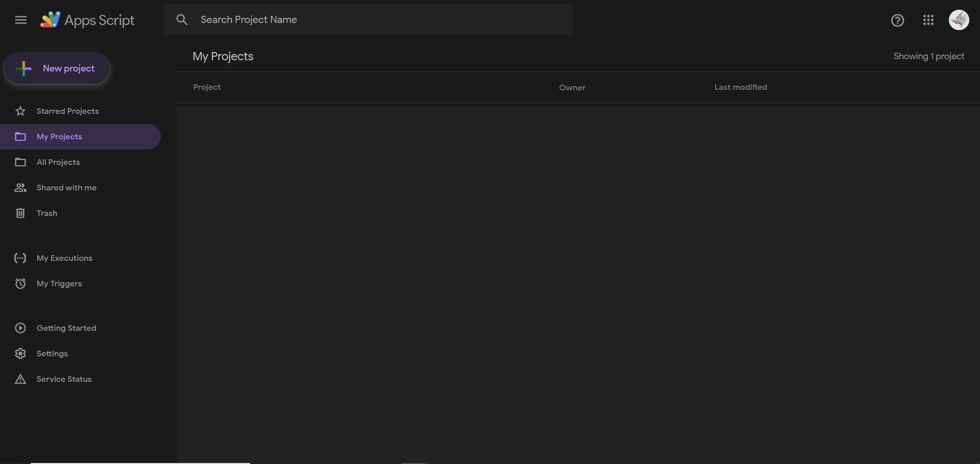
Task: Open the Help menu
Action: pos(897,20)
